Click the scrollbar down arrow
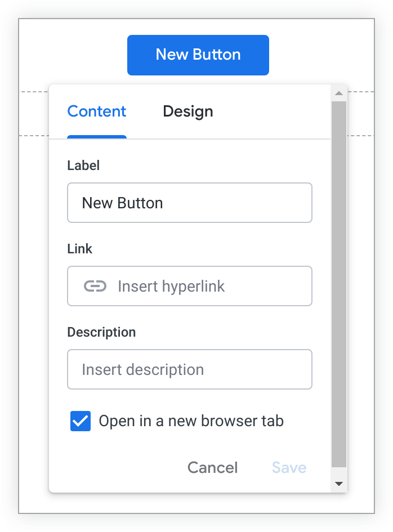This screenshot has width=393, height=532. (x=339, y=483)
